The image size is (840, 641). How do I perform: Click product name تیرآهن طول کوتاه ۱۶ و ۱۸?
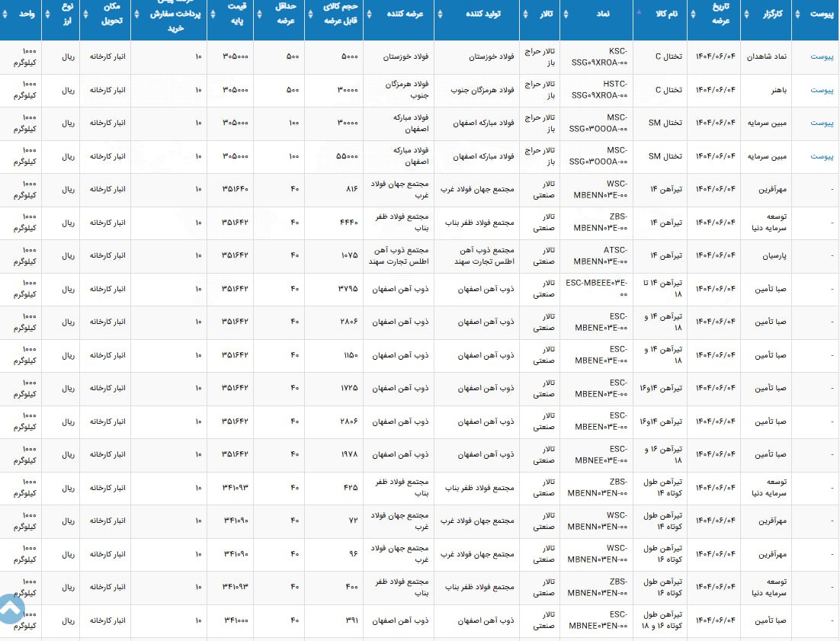(662, 620)
